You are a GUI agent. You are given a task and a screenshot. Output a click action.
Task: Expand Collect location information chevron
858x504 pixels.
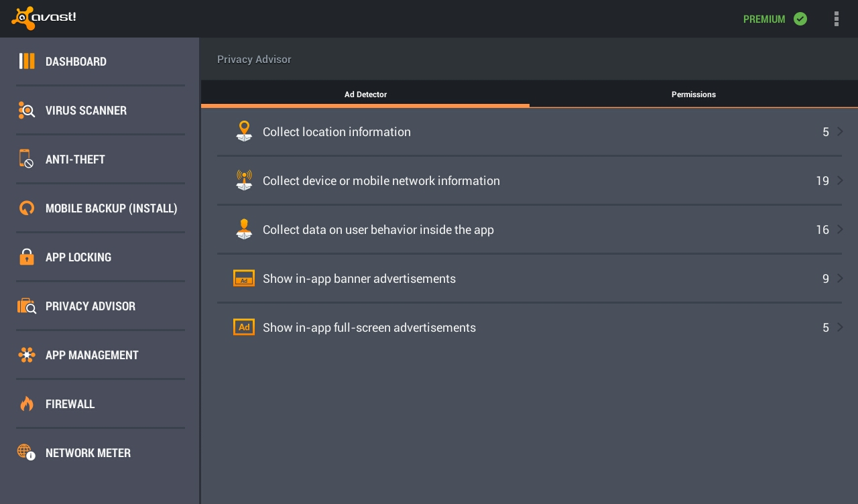pos(840,132)
